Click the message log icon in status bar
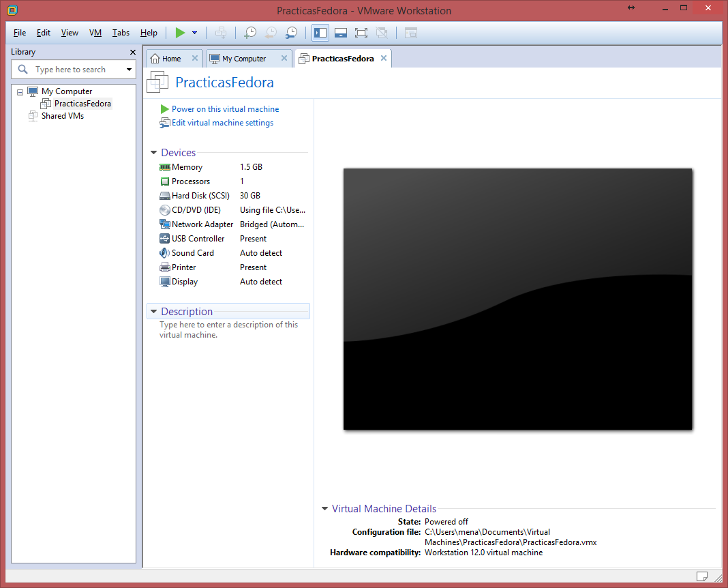The width and height of the screenshot is (728, 588). [702, 576]
